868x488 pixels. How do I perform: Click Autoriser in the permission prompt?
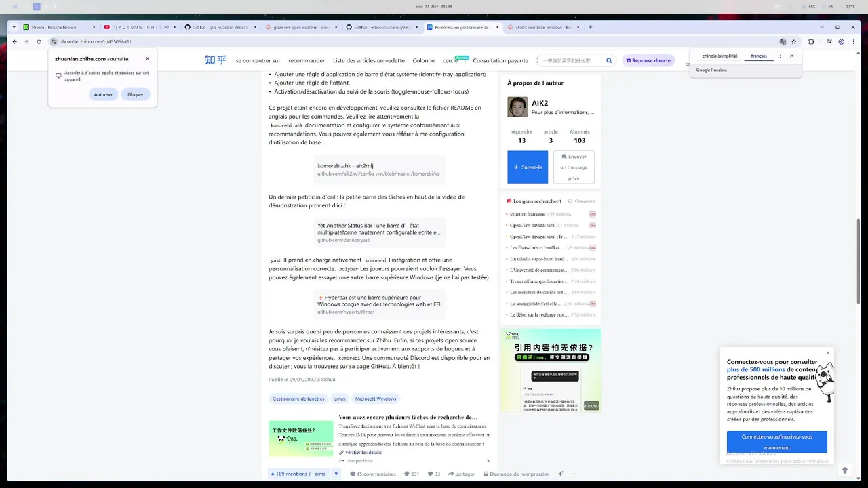coord(103,94)
